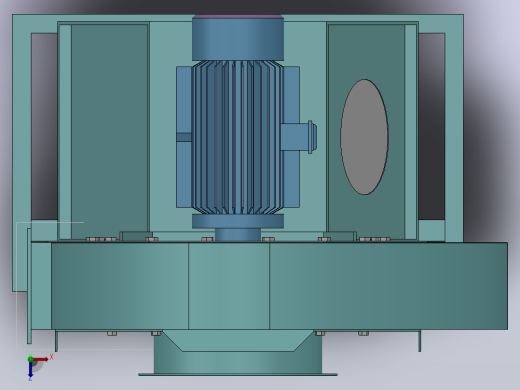Select the round inlet flange at the bottom

(238, 375)
